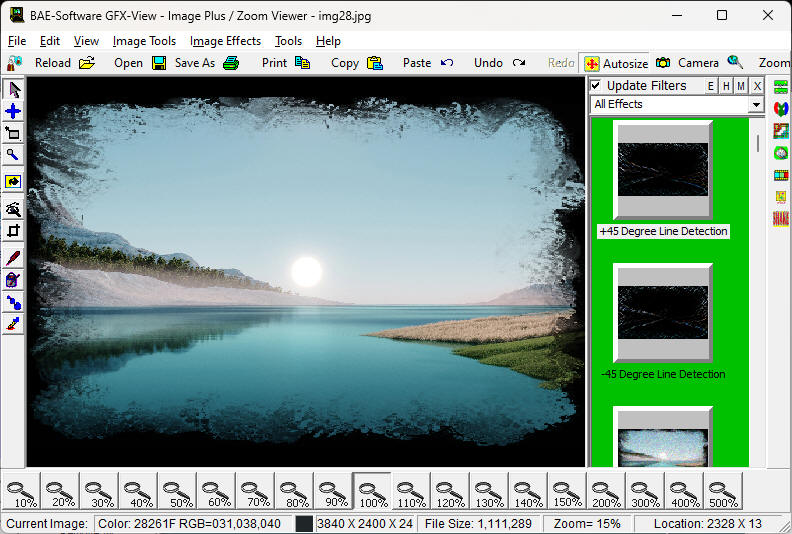The height and width of the screenshot is (534, 792).
Task: Set zoom to 500%
Action: (723, 491)
